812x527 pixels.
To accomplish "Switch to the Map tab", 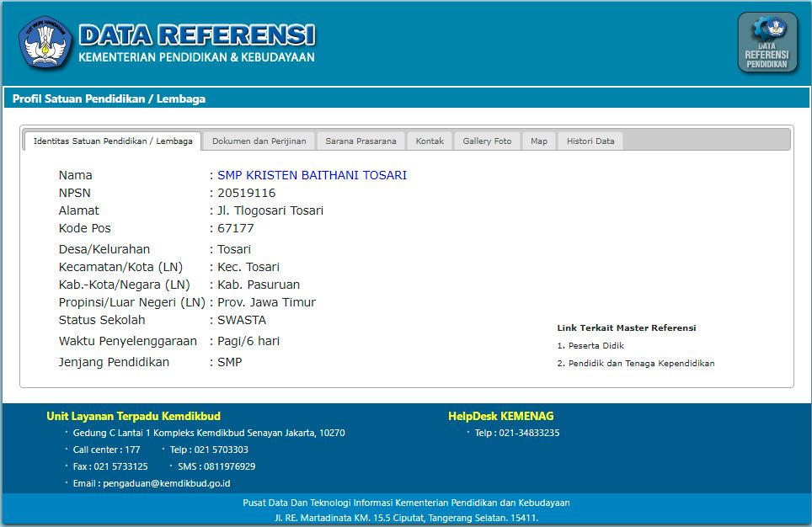I will coord(539,141).
